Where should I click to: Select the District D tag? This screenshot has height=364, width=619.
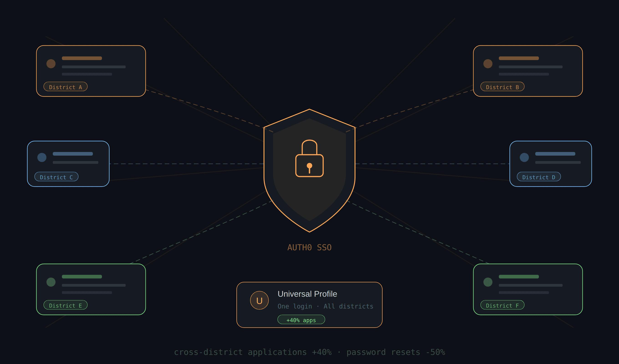[539, 177]
